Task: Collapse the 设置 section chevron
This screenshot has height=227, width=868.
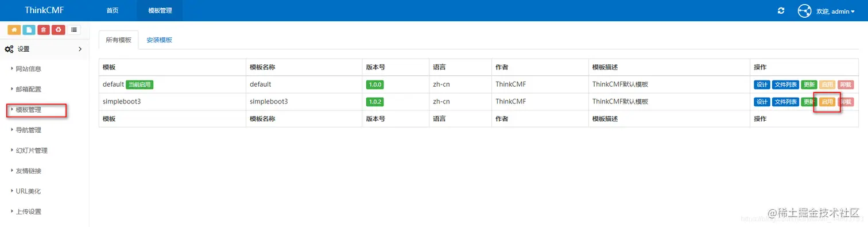Action: coord(80,49)
